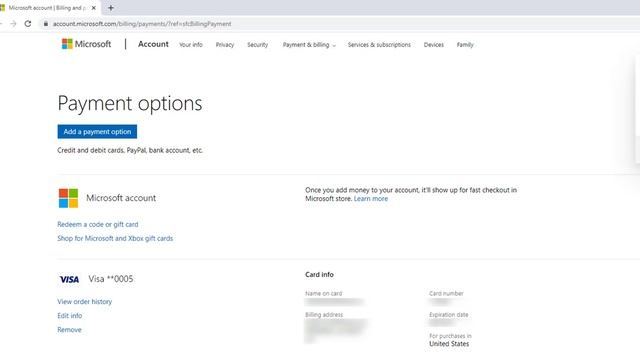Open the Your info page
The image size is (640, 360).
point(191,45)
